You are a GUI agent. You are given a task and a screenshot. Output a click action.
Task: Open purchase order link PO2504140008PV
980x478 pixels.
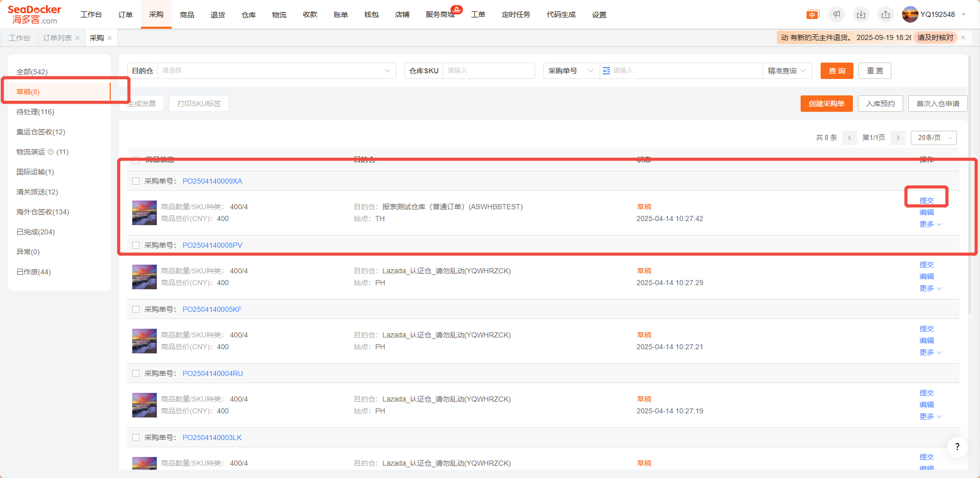point(212,245)
